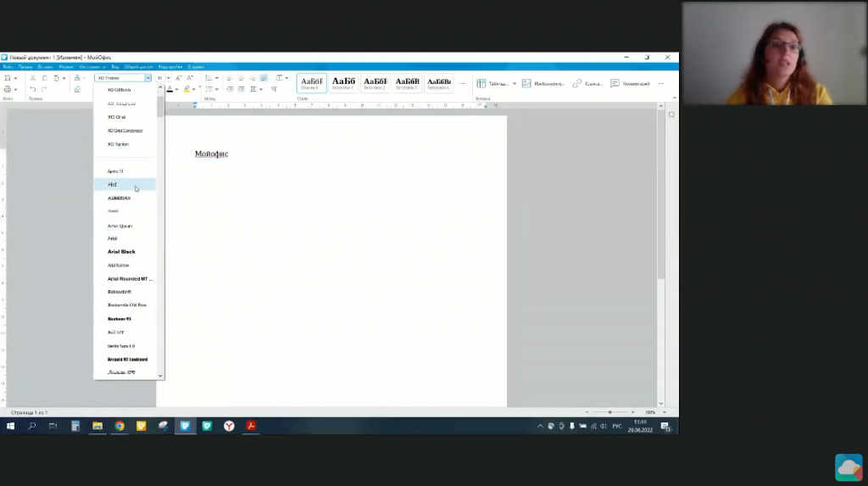The image size is (868, 486).
Task: Open the search magnifier on the right edge
Action: [671, 115]
